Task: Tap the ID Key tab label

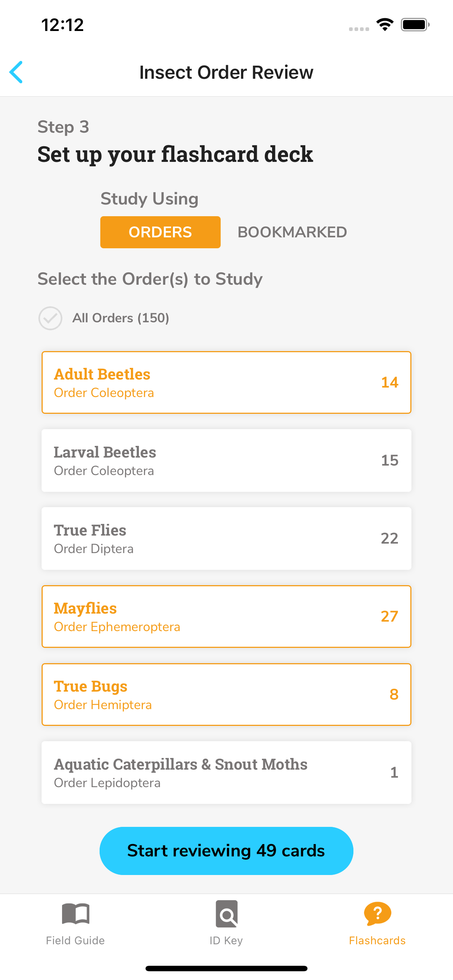Action: tap(226, 940)
